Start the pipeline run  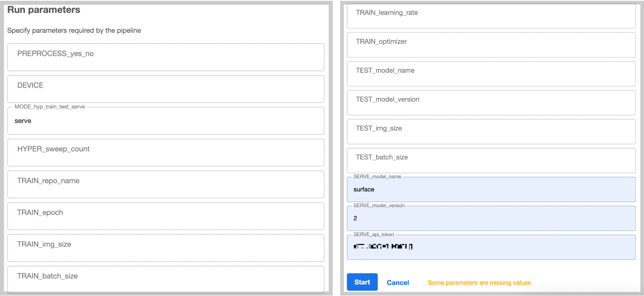click(x=362, y=282)
